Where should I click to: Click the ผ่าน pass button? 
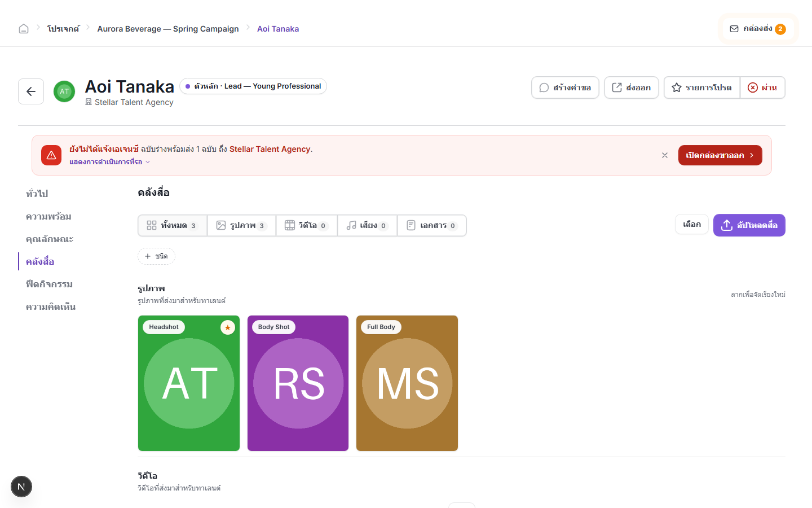[x=762, y=87]
